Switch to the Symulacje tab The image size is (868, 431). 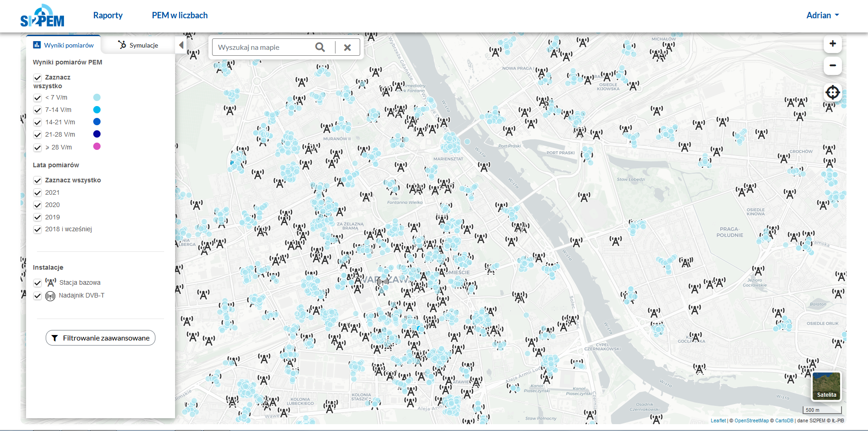pyautogui.click(x=138, y=45)
